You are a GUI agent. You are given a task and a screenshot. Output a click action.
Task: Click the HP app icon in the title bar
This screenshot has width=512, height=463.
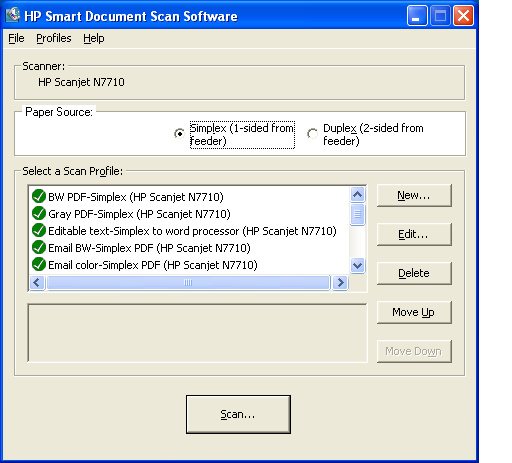click(x=13, y=15)
